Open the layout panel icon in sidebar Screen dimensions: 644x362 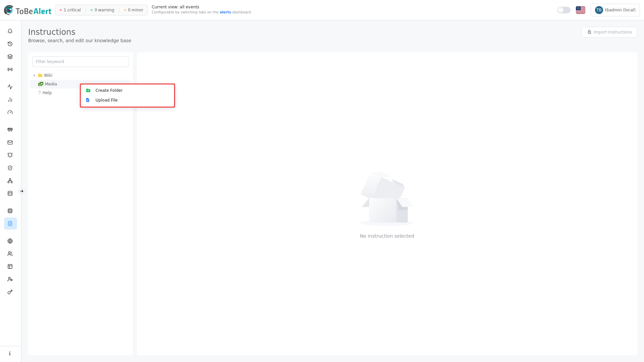[10, 266]
